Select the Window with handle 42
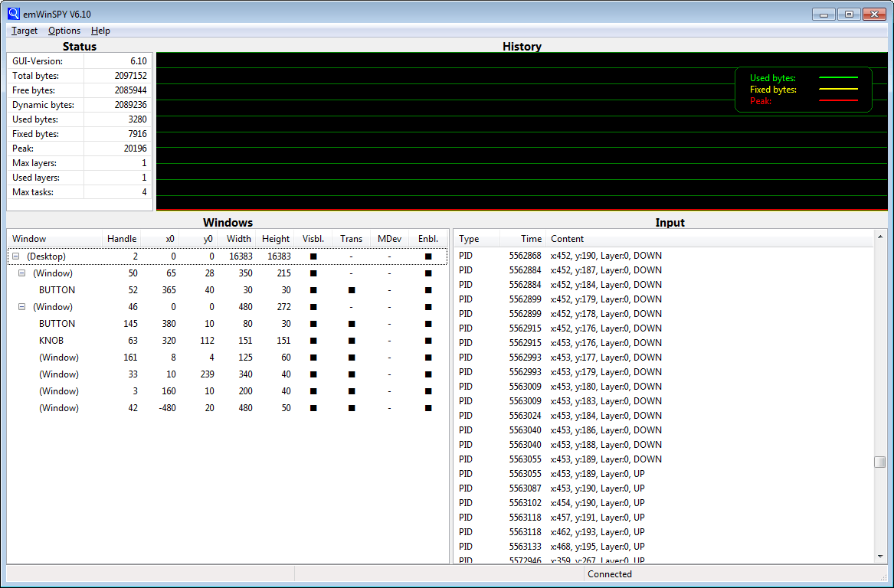The image size is (894, 588). tap(58, 407)
